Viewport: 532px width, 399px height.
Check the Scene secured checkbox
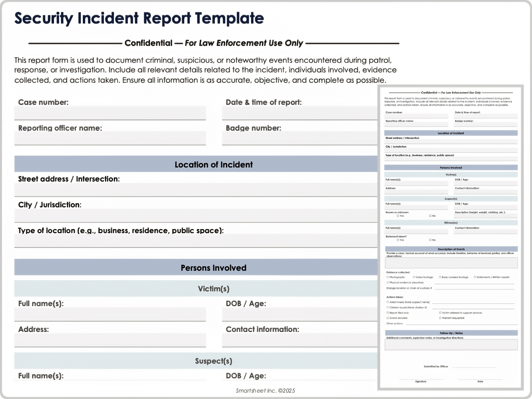click(388, 318)
